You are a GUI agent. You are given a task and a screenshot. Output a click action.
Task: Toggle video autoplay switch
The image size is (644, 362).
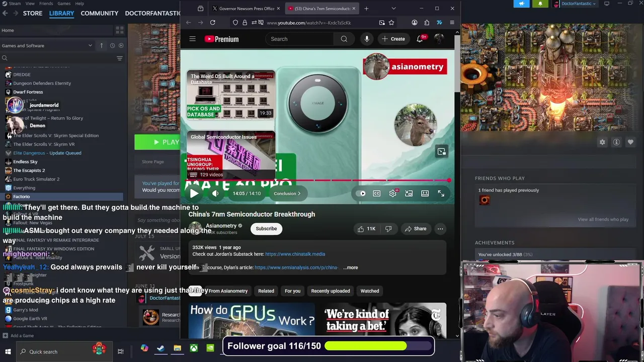[361, 194]
